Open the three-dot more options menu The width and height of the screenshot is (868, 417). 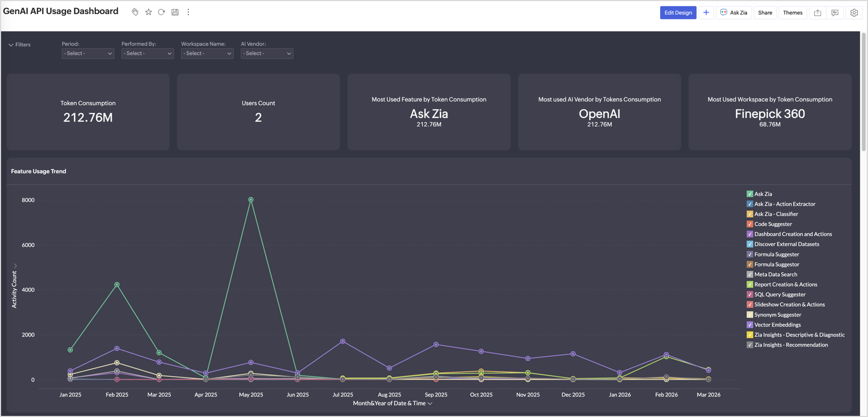(188, 12)
